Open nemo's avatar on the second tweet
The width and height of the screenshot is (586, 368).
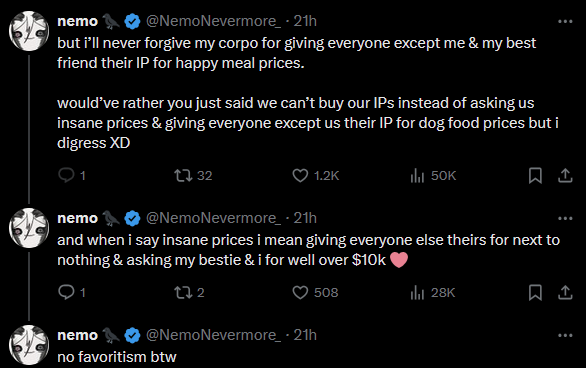click(29, 228)
